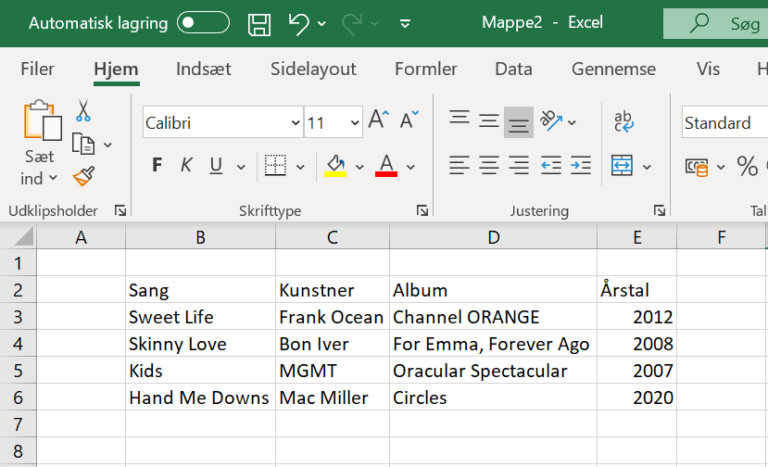The height and width of the screenshot is (467, 768).
Task: Click the Merge and Center icon
Action: [622, 166]
